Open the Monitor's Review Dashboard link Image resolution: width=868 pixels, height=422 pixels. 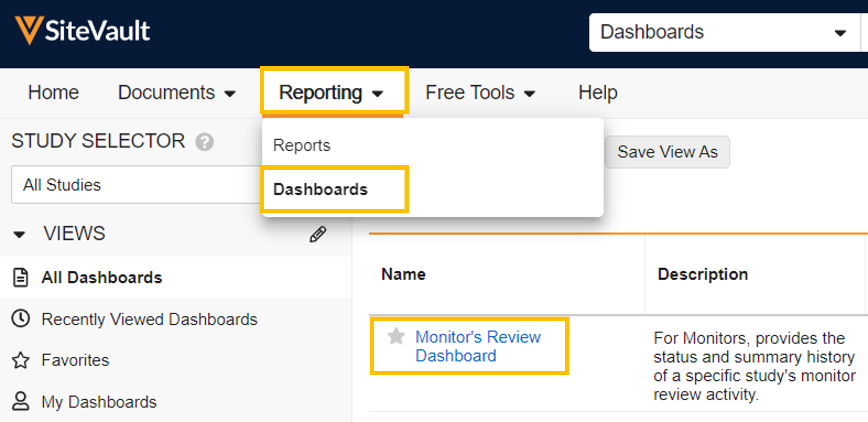478,346
